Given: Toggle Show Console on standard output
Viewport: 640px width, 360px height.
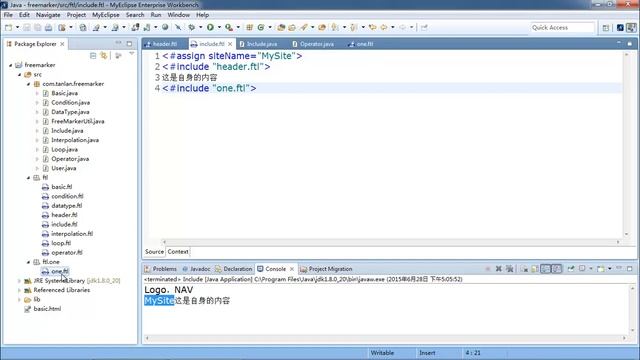Looking at the screenshot, I should point(546,269).
